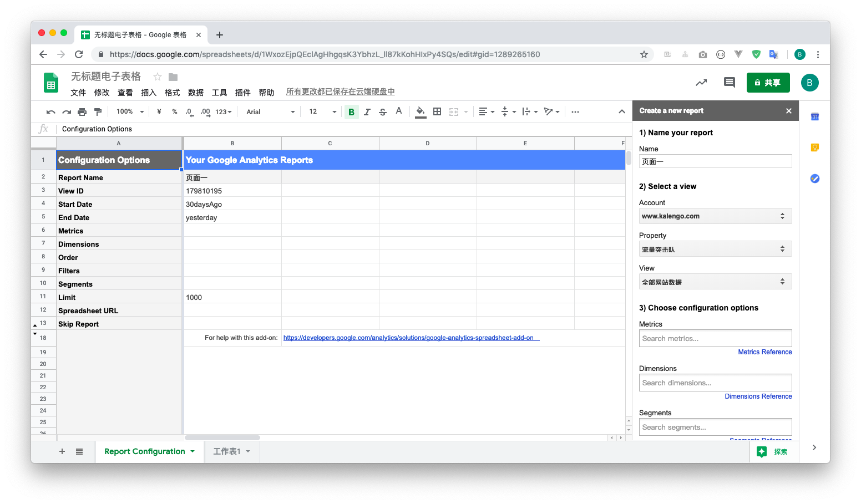Click the green 共享 share button

pos(768,83)
